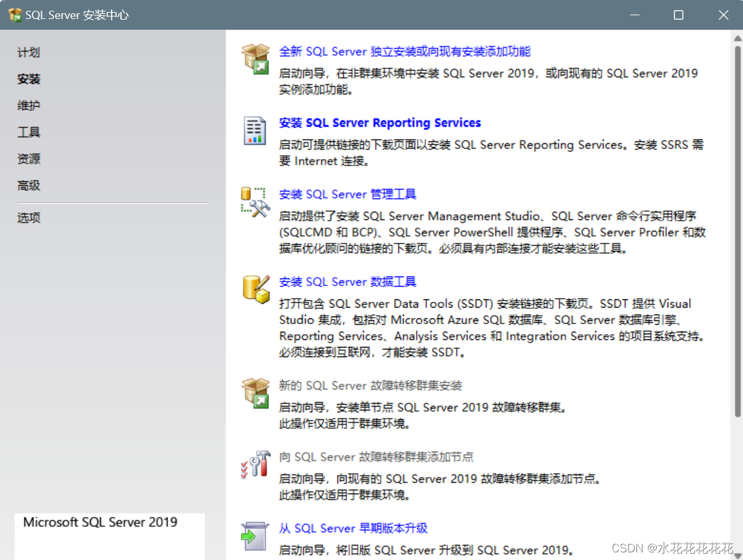Click description text 必须连接到互联网，才能安装 SSDT
The height and width of the screenshot is (560, 743).
(372, 352)
